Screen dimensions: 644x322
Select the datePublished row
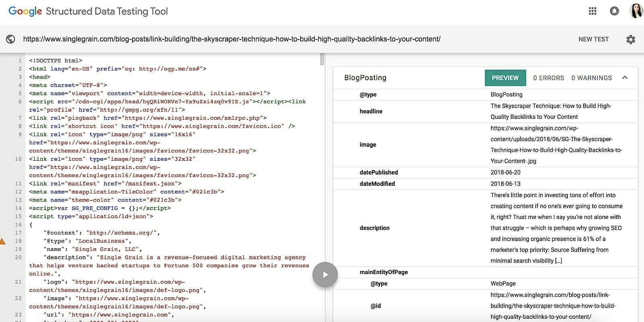click(x=378, y=172)
